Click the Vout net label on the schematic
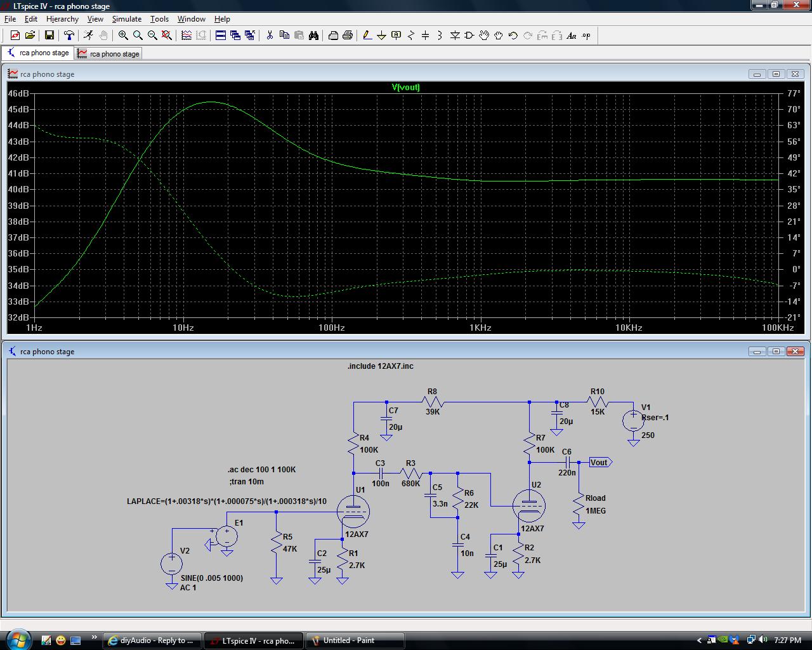The height and width of the screenshot is (650, 812). 599,463
